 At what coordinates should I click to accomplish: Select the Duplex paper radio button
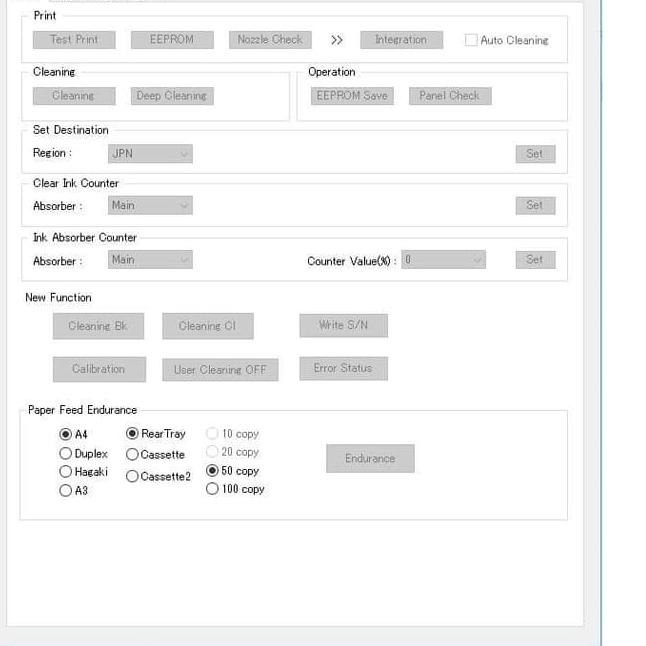66,454
